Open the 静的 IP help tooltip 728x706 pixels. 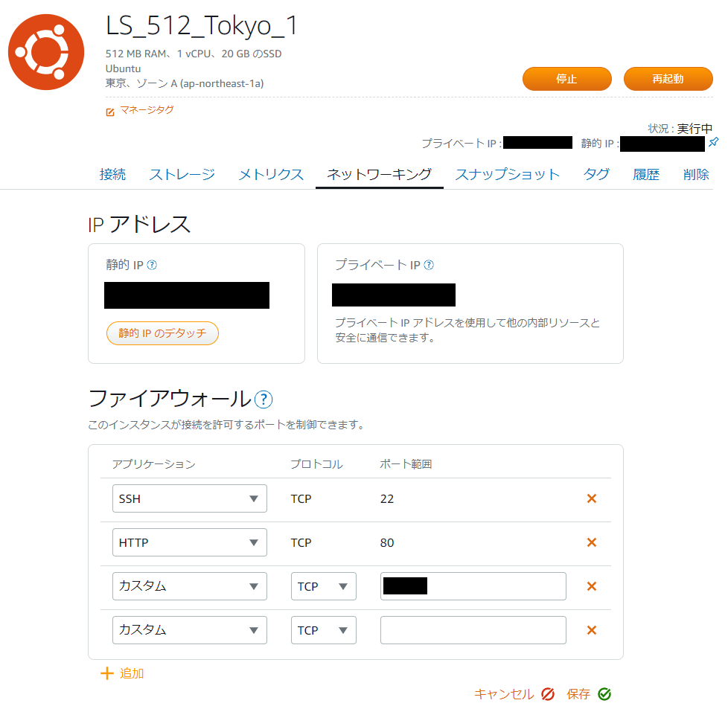[151, 264]
